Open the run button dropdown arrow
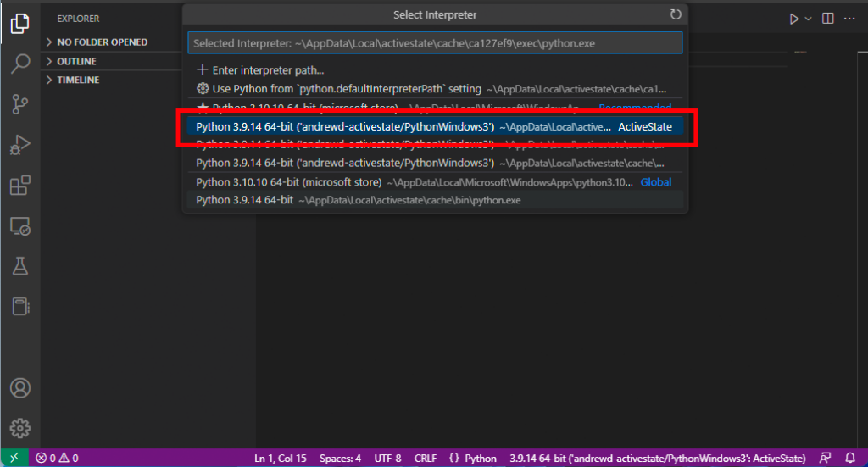 click(x=808, y=19)
